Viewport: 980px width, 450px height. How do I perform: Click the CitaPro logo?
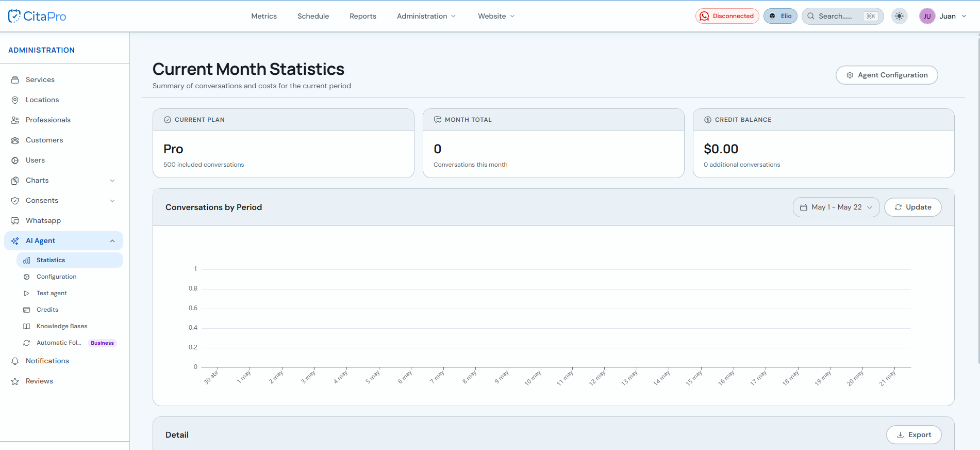(x=37, y=16)
